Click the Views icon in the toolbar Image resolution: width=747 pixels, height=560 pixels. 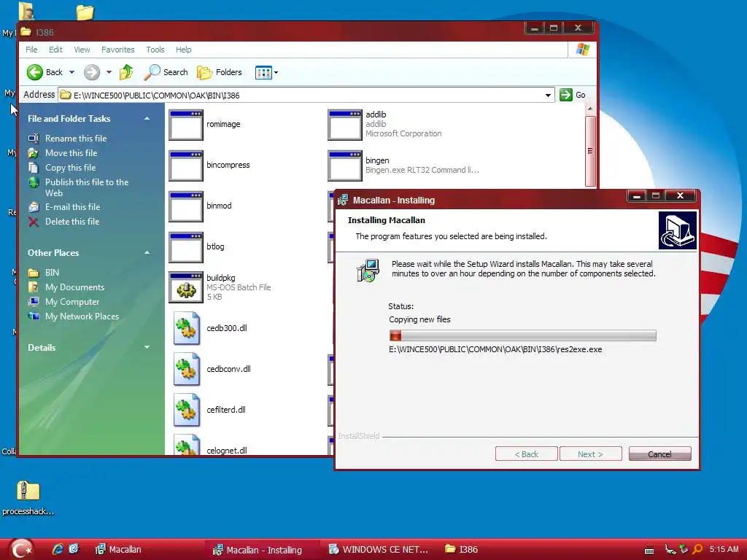pos(263,72)
